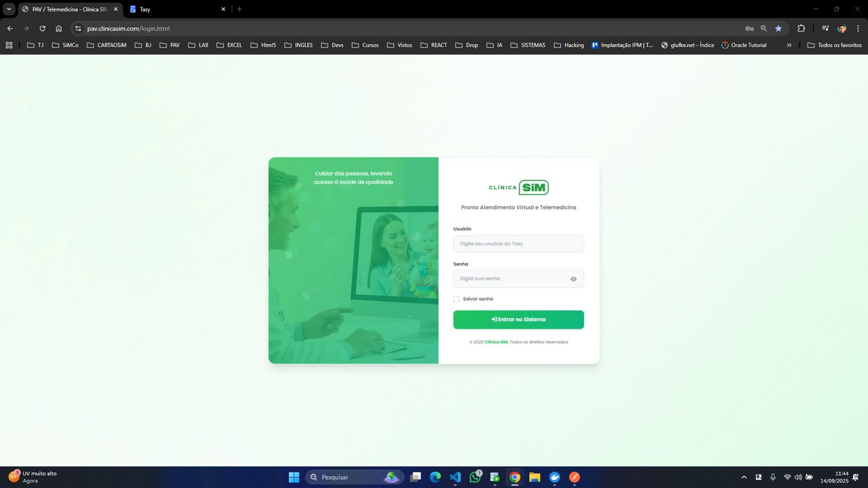Focus the Senha password field

(519, 279)
